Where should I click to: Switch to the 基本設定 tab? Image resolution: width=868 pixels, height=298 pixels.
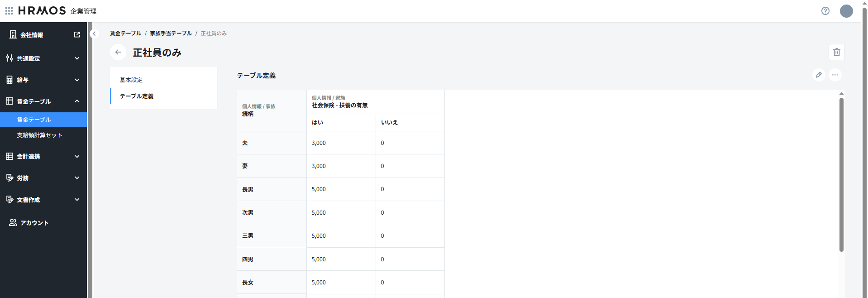[131, 80]
